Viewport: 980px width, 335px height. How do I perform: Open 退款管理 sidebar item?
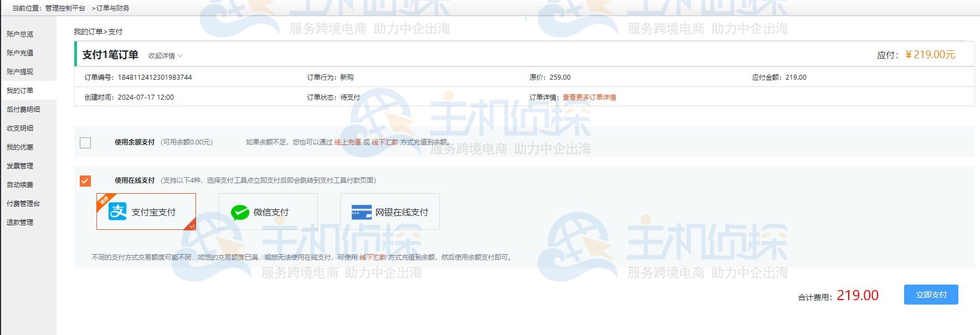point(20,222)
